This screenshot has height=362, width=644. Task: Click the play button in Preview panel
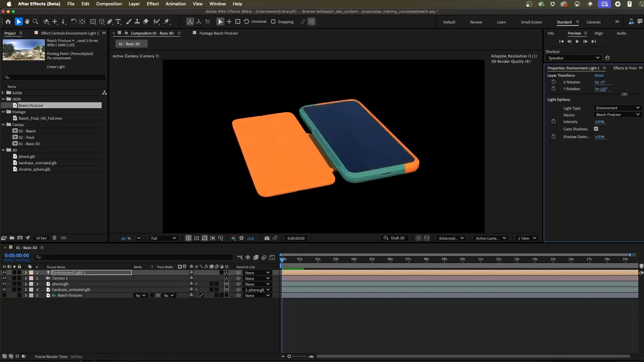tap(577, 42)
